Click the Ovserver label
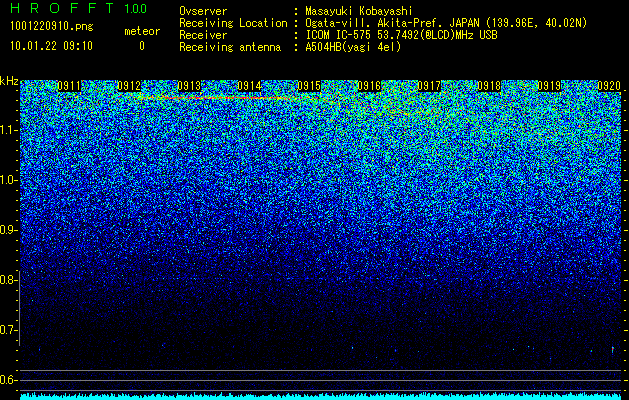Image resolution: width=629 pixels, height=400 pixels. pos(203,11)
